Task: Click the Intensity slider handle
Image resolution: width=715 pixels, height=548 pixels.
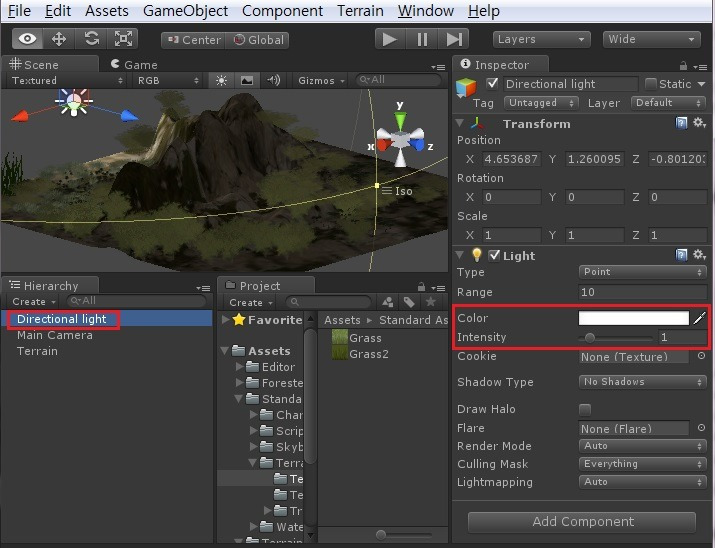Action: pyautogui.click(x=590, y=337)
